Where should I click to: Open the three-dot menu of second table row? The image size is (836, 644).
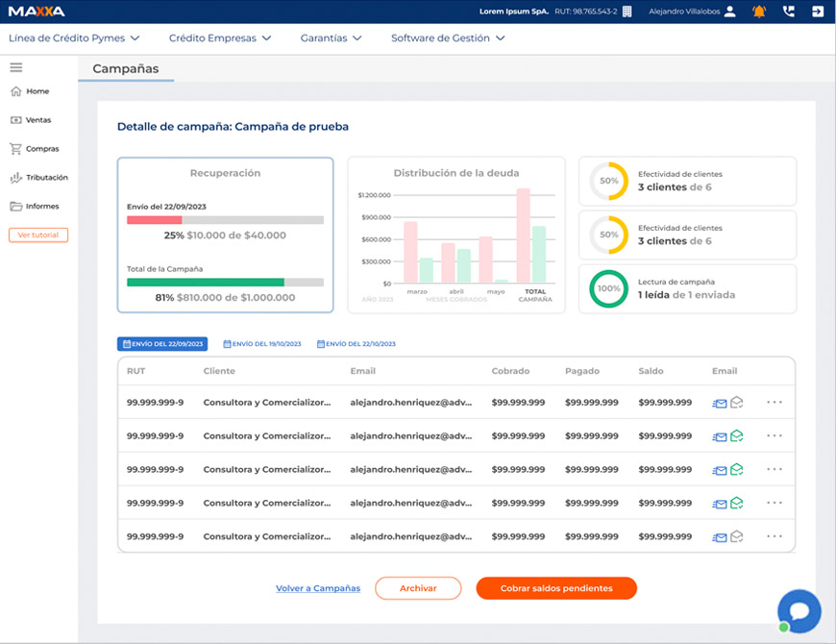[775, 435]
